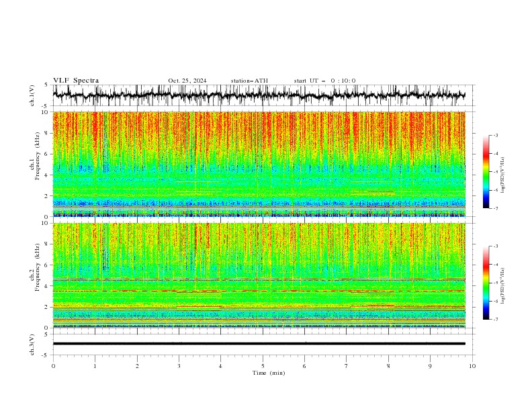
Task: Click the 'station=ATH' header text
Action: (x=249, y=81)
